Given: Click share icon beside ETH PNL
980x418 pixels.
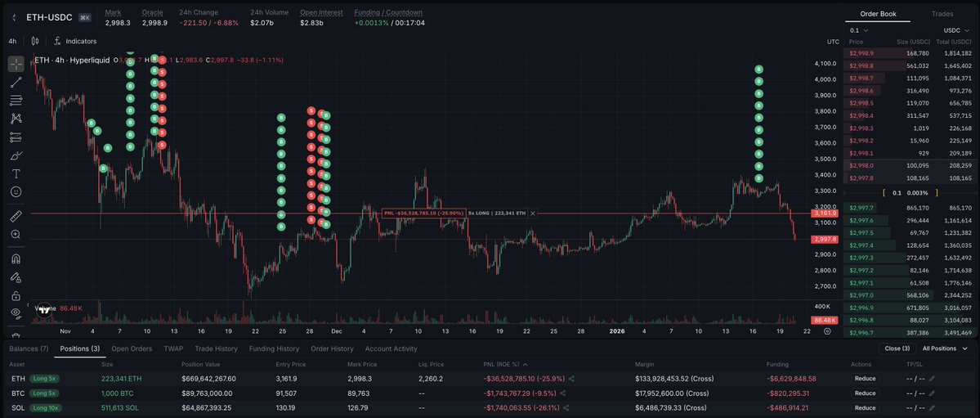Looking at the screenshot, I should point(571,379).
